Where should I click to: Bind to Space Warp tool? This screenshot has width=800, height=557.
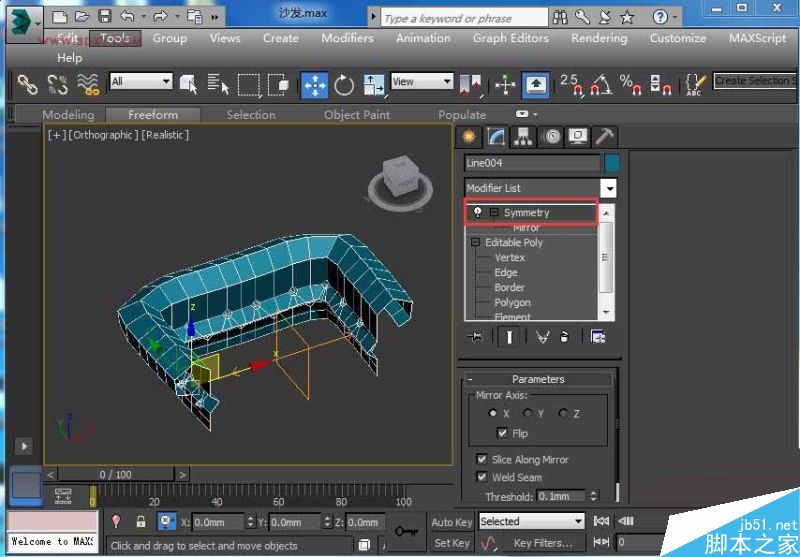click(x=88, y=84)
